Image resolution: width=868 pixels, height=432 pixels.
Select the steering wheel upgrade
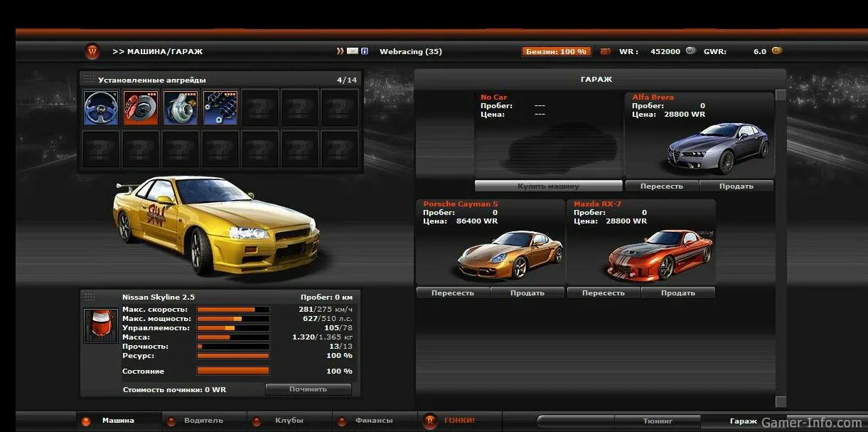101,107
